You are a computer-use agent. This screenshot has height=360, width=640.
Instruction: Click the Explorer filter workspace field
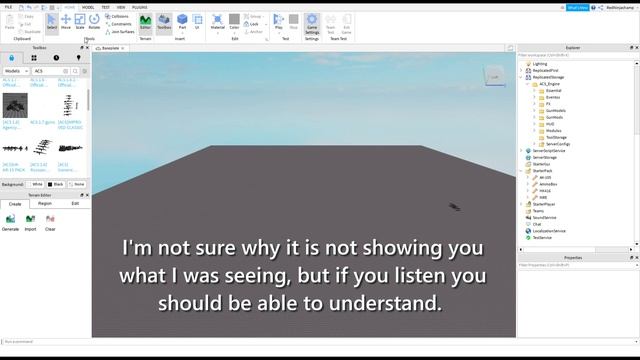pyautogui.click(x=577, y=55)
